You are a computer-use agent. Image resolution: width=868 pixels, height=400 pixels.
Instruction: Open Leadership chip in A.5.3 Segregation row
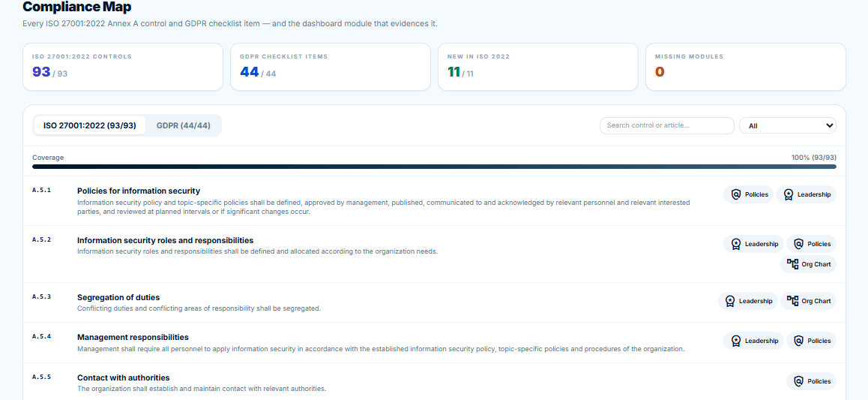pyautogui.click(x=748, y=301)
